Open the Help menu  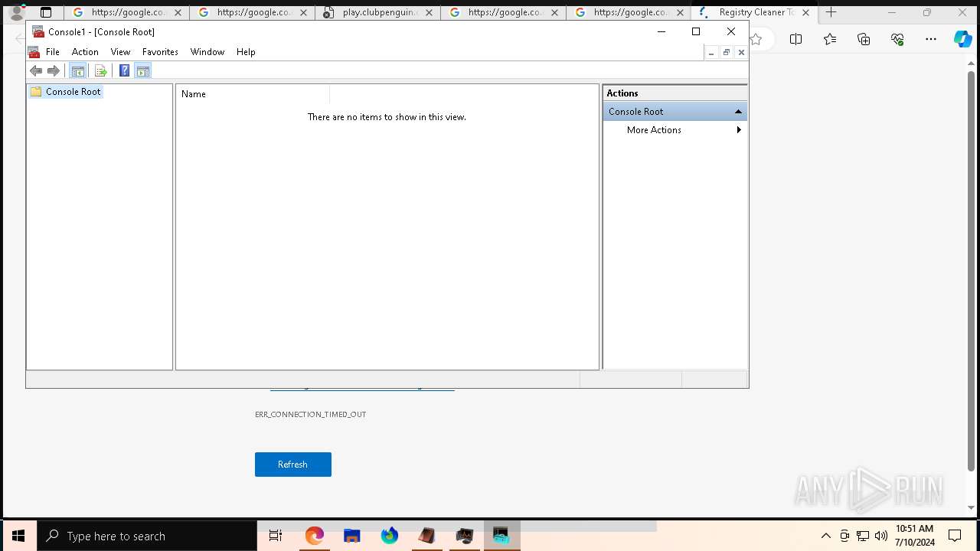point(246,52)
